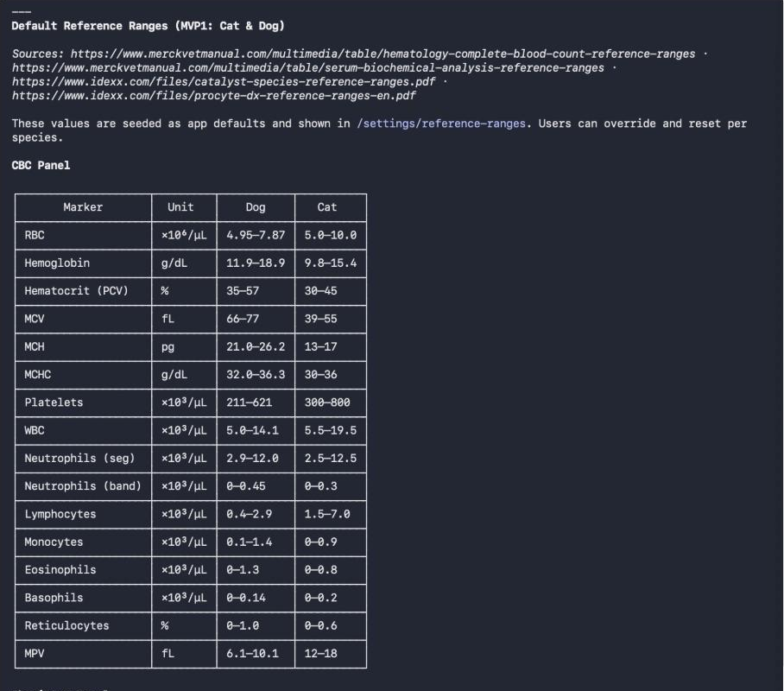Click the RBC unit ×10⁶/µL cell

[x=184, y=235]
